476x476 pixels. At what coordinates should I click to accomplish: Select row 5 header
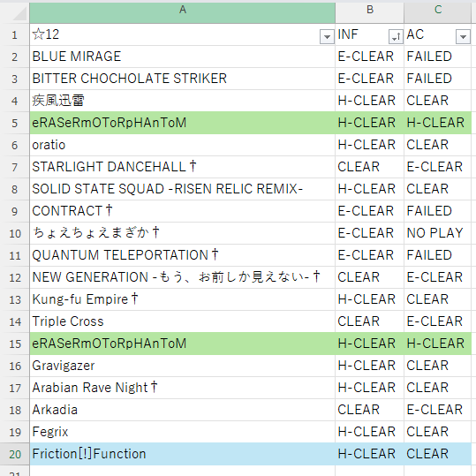(14, 123)
